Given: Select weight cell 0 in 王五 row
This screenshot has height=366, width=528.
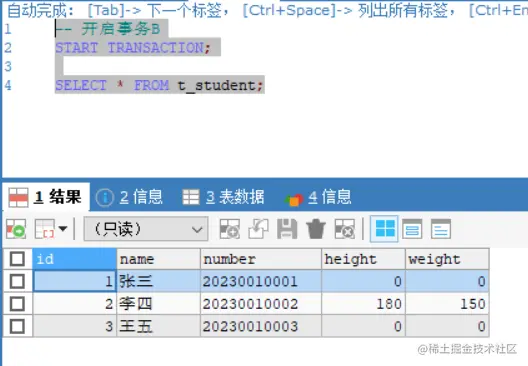Looking at the screenshot, I should (x=447, y=326).
